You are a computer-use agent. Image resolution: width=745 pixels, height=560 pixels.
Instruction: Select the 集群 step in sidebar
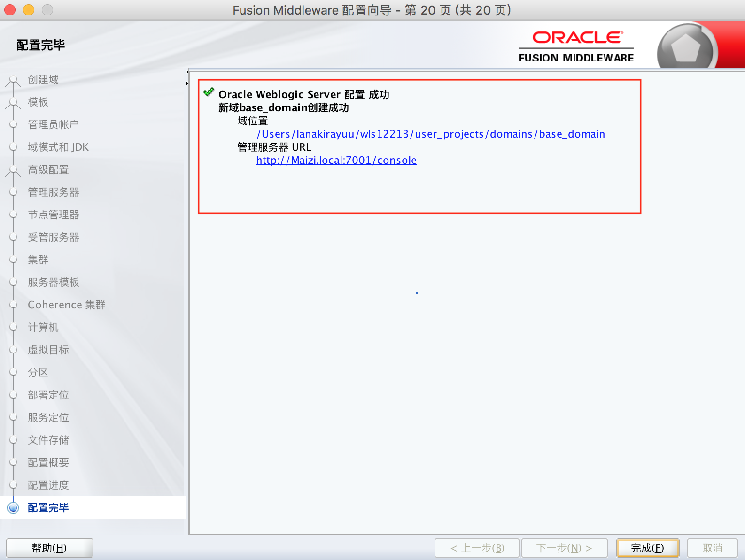(x=38, y=260)
